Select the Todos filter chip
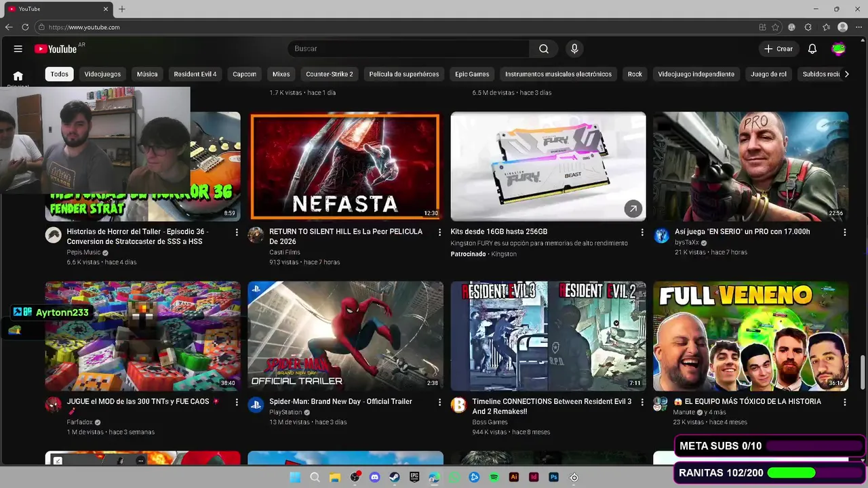 (60, 74)
